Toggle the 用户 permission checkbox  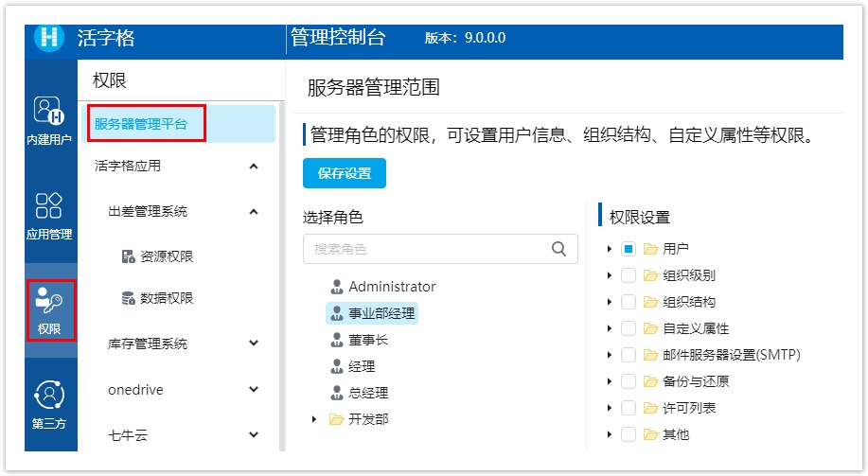[628, 249]
